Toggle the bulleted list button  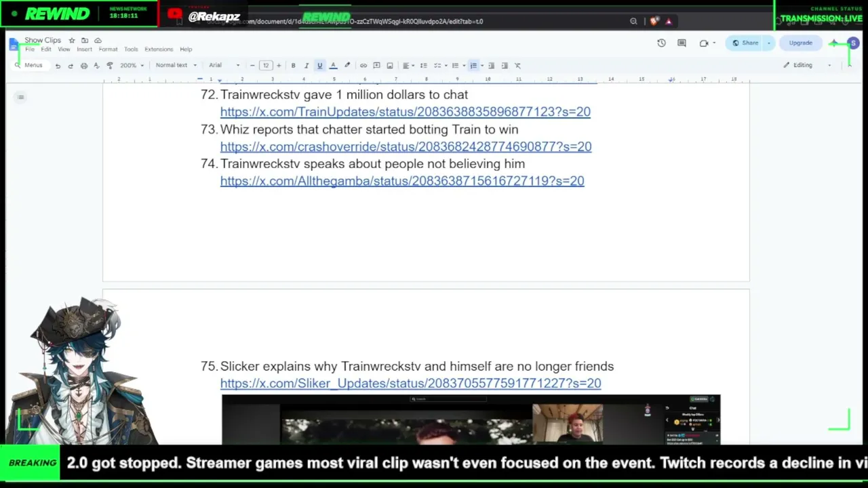pos(455,66)
